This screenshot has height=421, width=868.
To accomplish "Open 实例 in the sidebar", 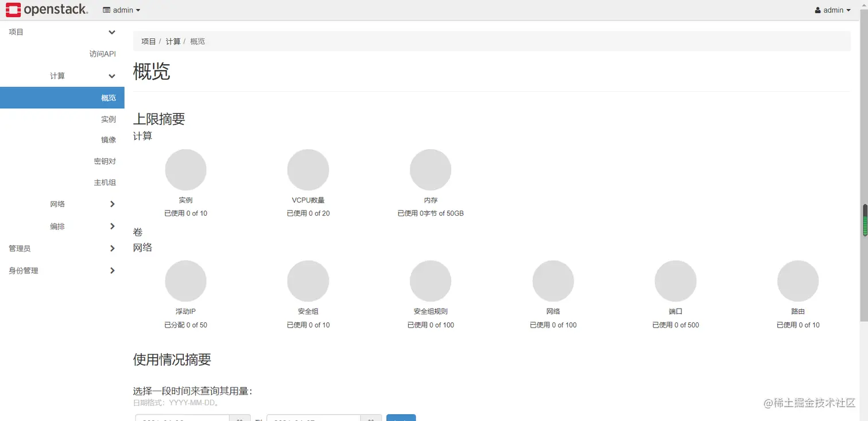I will [108, 119].
